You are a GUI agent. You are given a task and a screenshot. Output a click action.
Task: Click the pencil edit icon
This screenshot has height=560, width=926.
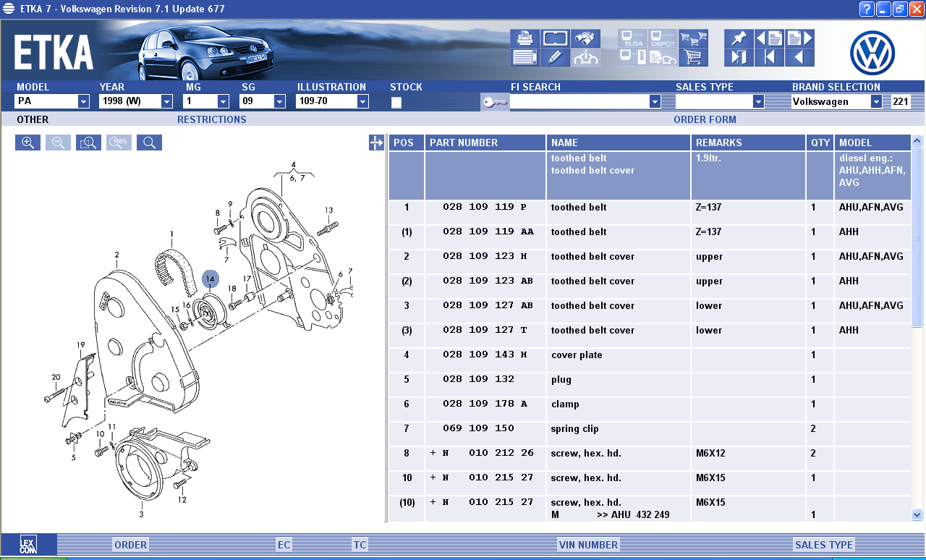point(555,57)
